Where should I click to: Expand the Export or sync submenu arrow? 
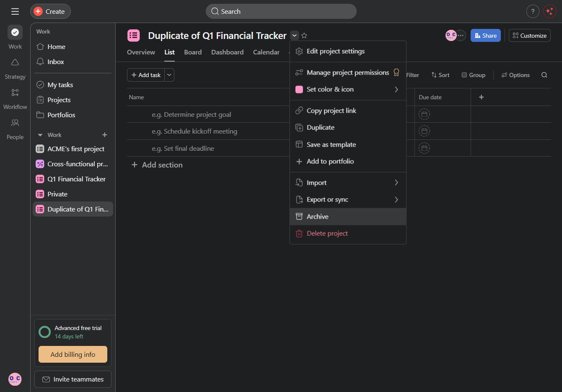click(396, 199)
